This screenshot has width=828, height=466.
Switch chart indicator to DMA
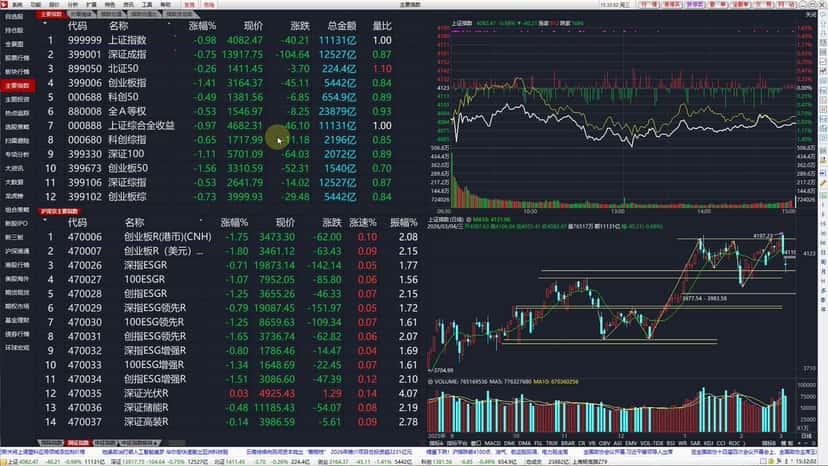(x=524, y=443)
